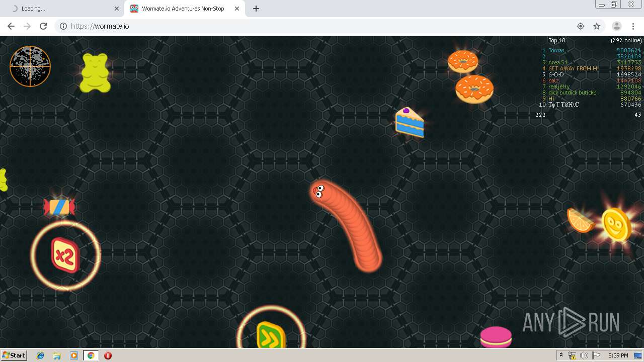Click the network tray icon
The width and height of the screenshot is (644, 362).
pyautogui.click(x=572, y=355)
